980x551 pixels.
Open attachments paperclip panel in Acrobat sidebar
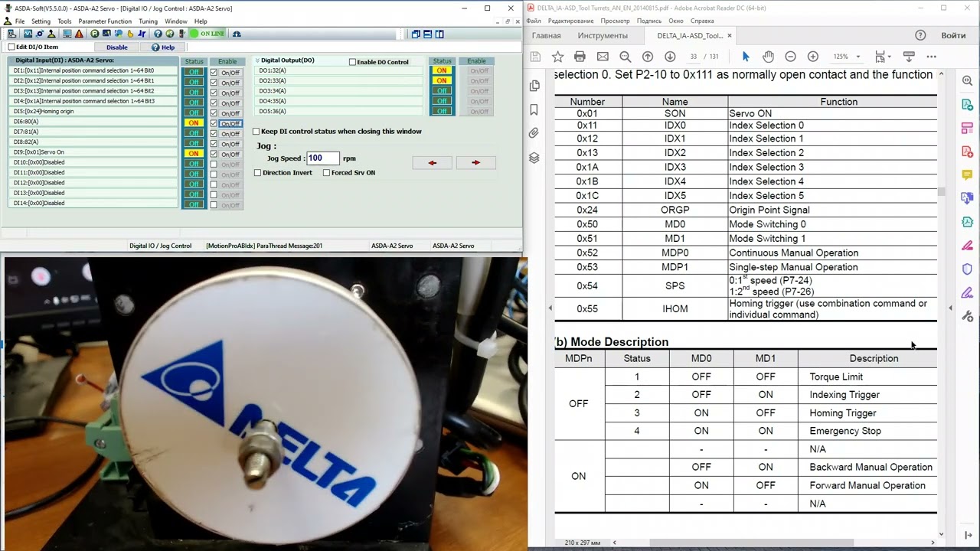pyautogui.click(x=534, y=133)
